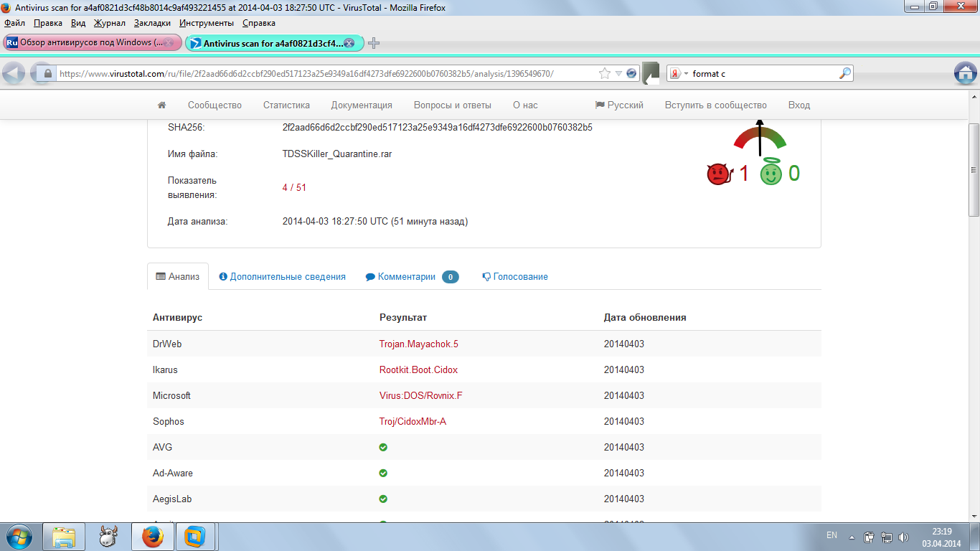This screenshot has height=551, width=980.
Task: Click the Вход login link
Action: click(x=798, y=105)
